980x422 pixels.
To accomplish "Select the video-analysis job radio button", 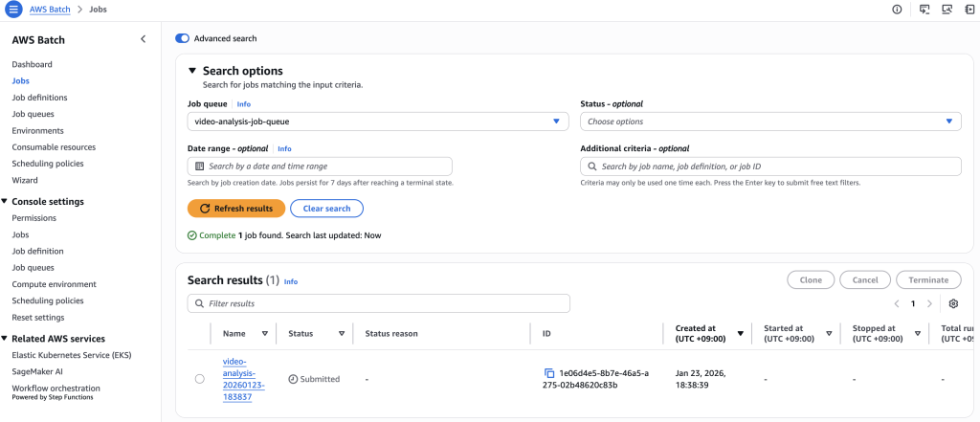I will (200, 379).
